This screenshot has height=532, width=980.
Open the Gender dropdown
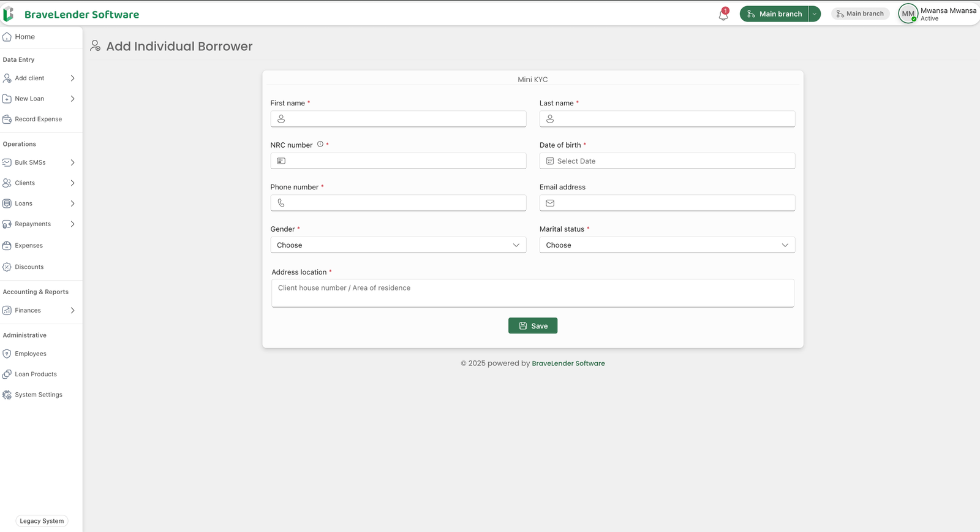(398, 245)
